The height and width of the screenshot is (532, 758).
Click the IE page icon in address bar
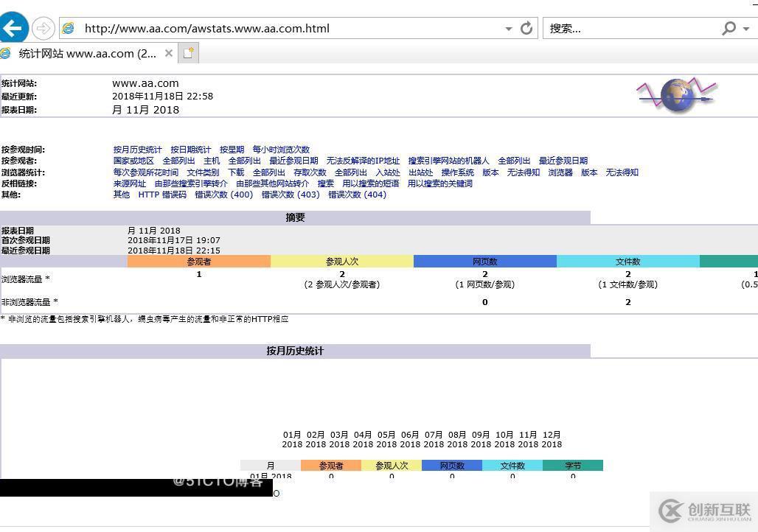(69, 28)
